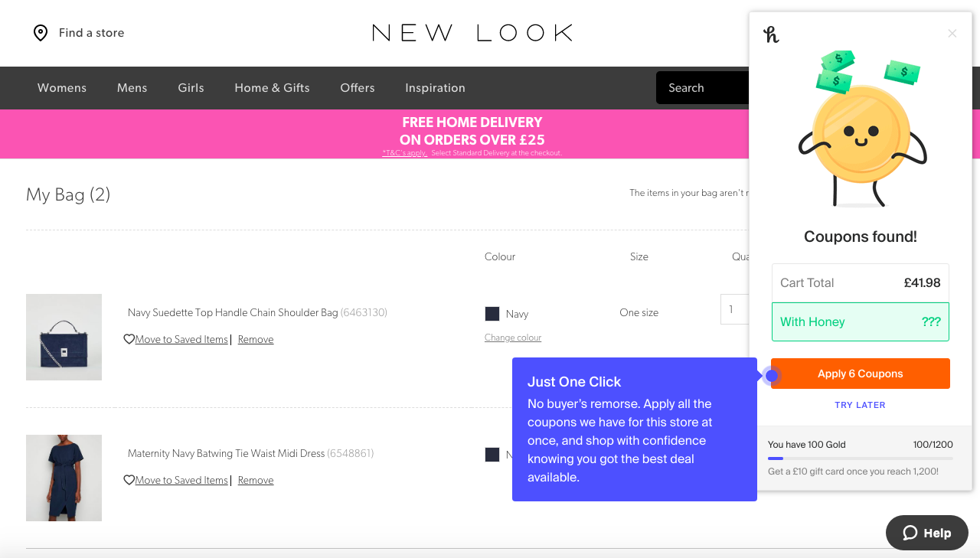Click the heart icon beside the shoulder bag
The width and height of the screenshot is (980, 558).
click(129, 339)
